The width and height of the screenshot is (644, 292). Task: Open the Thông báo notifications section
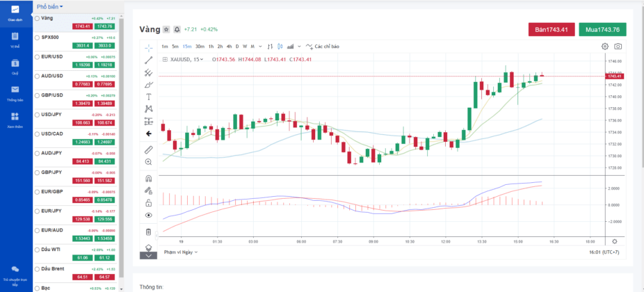click(x=15, y=93)
